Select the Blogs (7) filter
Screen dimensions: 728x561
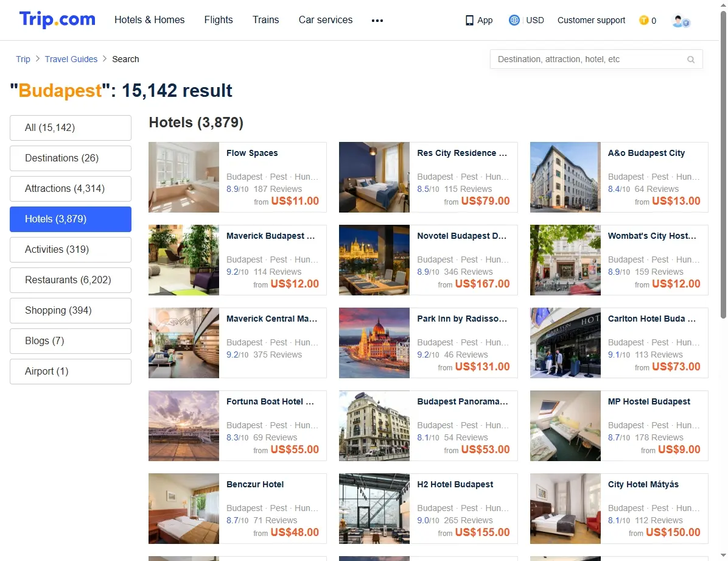pyautogui.click(x=71, y=340)
